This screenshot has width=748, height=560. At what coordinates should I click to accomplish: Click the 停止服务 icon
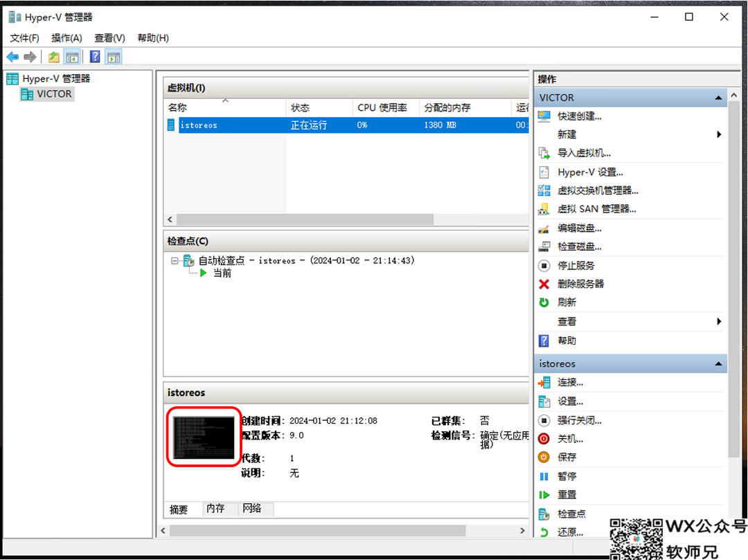(x=544, y=266)
